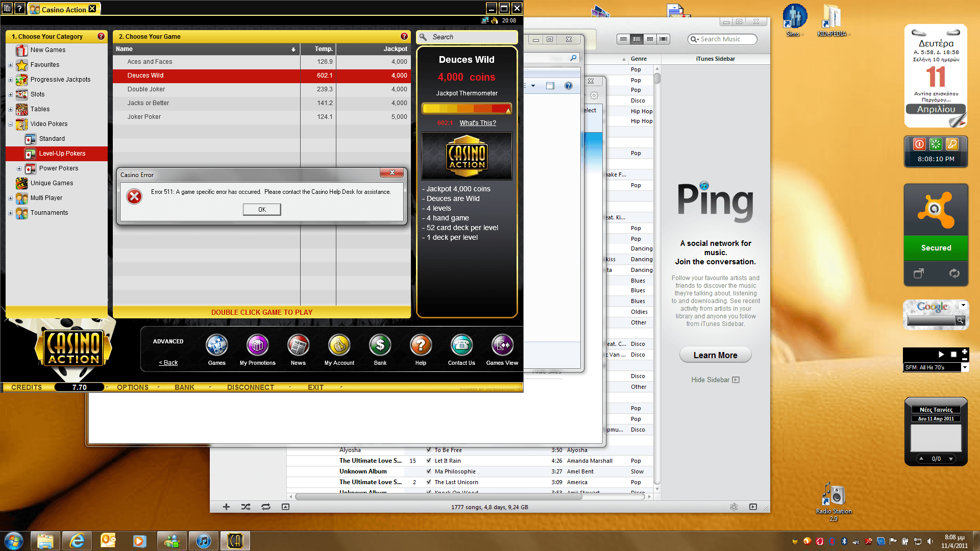Select the Slots category
This screenshot has width=980, height=551.
coord(37,94)
